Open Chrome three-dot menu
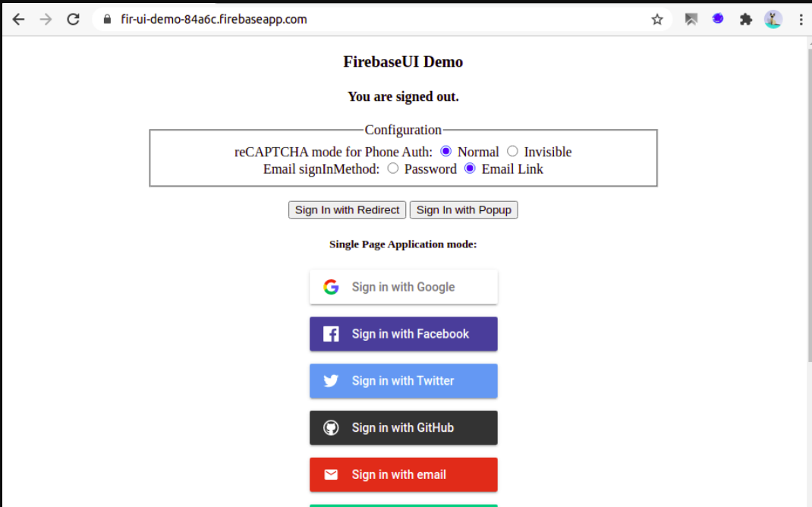Image resolution: width=812 pixels, height=507 pixels. click(x=801, y=20)
